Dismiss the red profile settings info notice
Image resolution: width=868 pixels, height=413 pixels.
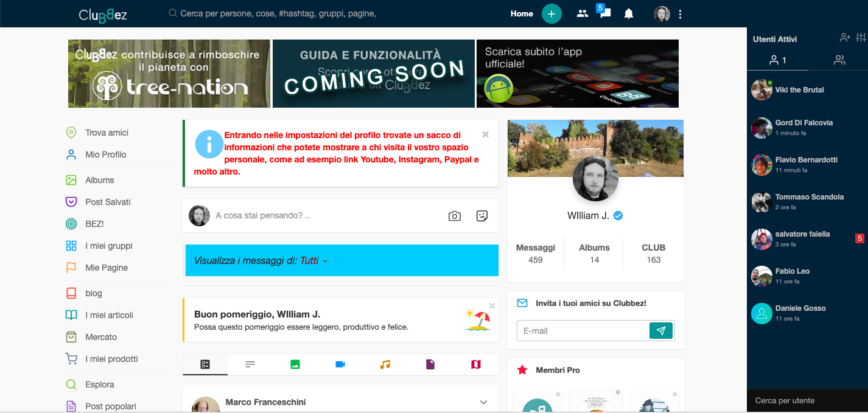tap(486, 134)
